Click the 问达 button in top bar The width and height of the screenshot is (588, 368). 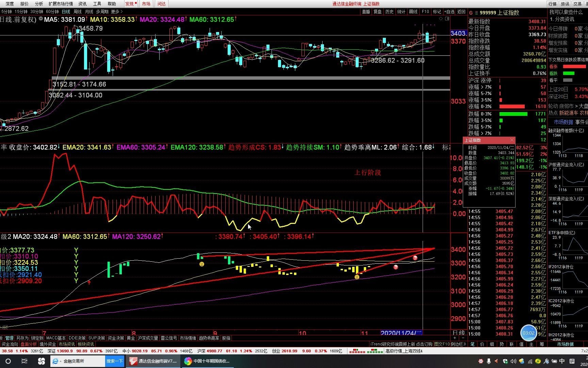coord(162,4)
